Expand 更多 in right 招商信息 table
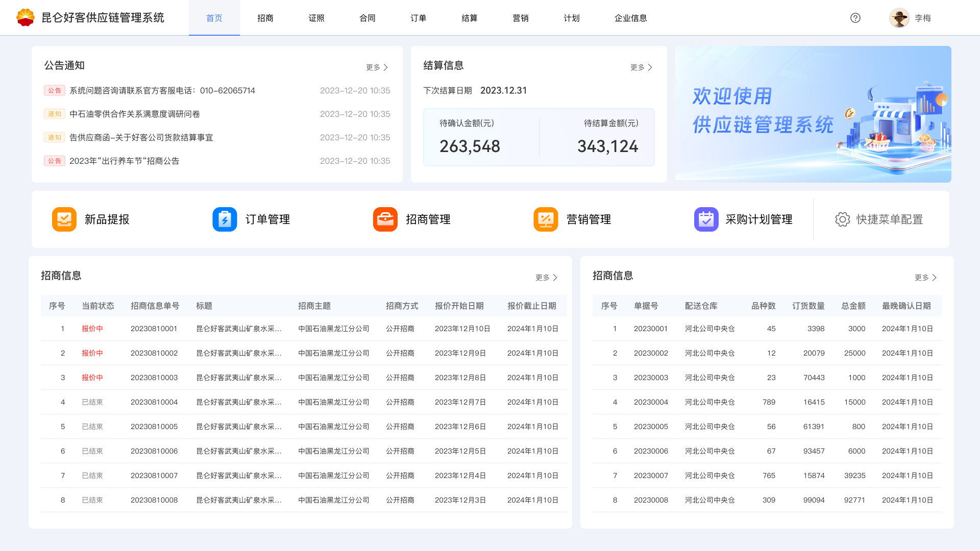 [x=926, y=278]
